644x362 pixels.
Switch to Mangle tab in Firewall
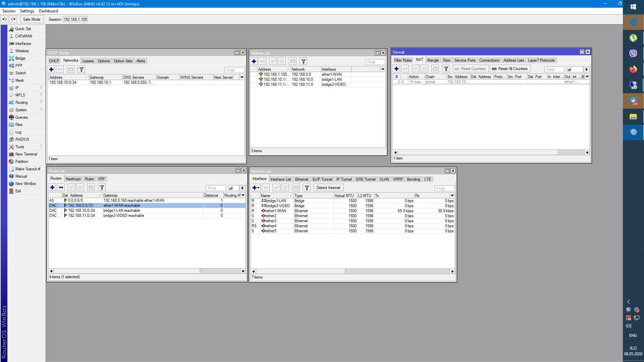click(433, 60)
